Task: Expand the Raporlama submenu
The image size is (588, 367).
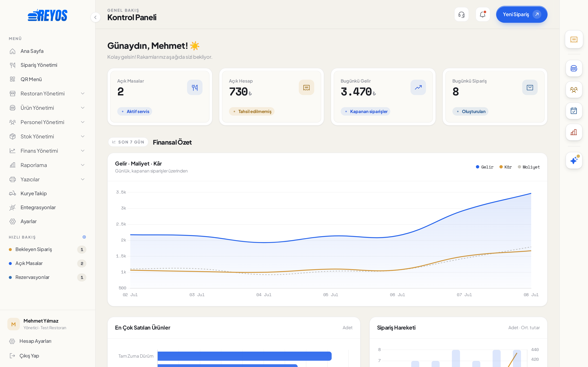Action: point(48,165)
